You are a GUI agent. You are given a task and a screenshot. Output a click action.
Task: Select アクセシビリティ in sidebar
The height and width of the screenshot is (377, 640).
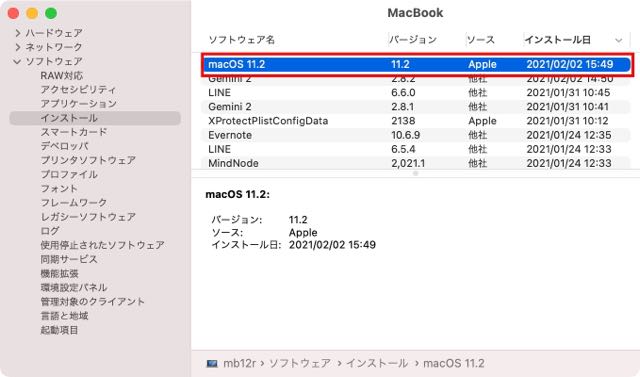pos(78,90)
